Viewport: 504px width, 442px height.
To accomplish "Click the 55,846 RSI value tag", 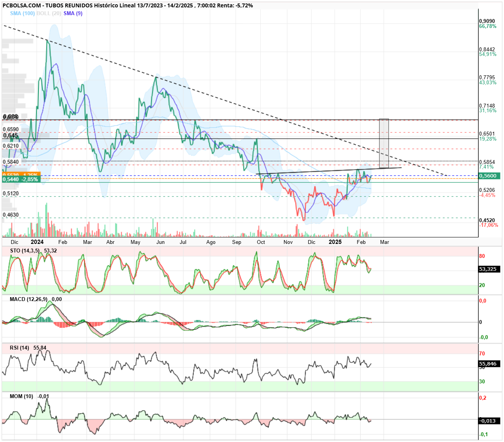I will click(490, 364).
